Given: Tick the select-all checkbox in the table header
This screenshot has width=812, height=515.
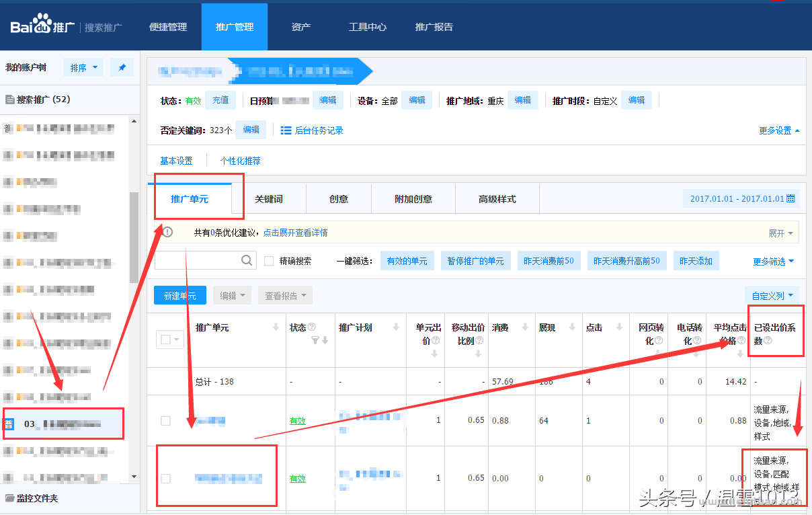Looking at the screenshot, I should pos(165,340).
